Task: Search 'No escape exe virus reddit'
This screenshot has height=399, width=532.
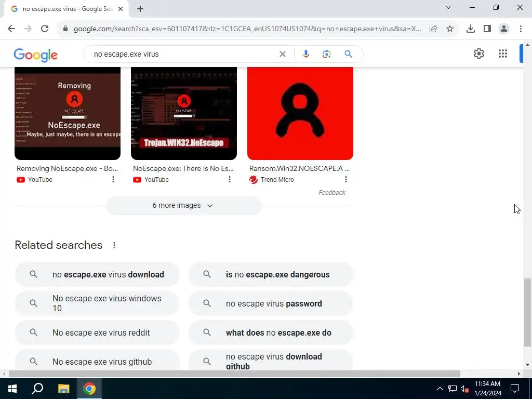Action: coord(97,332)
